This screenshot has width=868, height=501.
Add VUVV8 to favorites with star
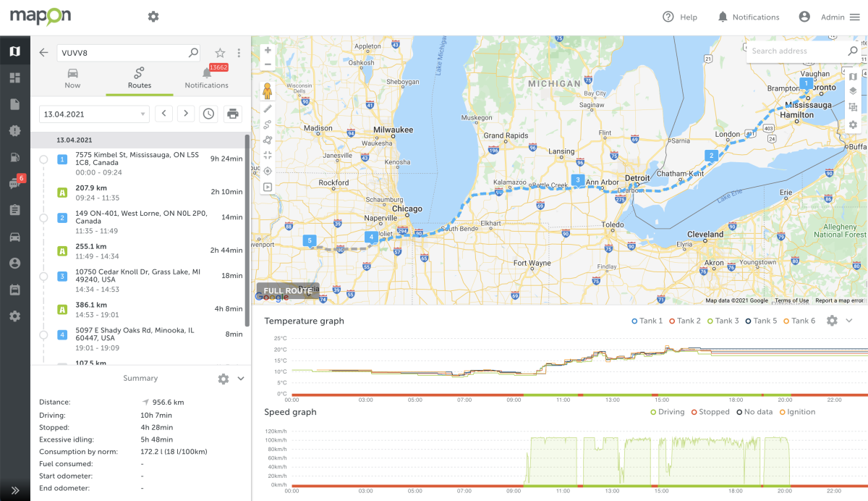[x=220, y=53]
